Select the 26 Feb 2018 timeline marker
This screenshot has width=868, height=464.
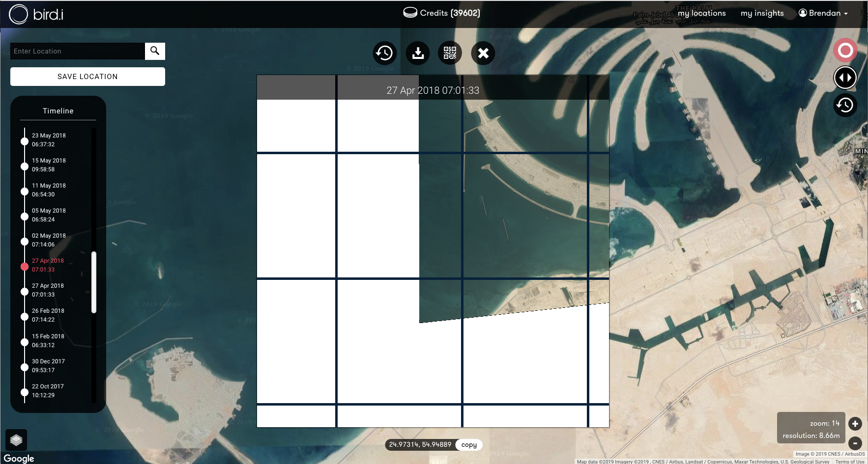pos(25,317)
